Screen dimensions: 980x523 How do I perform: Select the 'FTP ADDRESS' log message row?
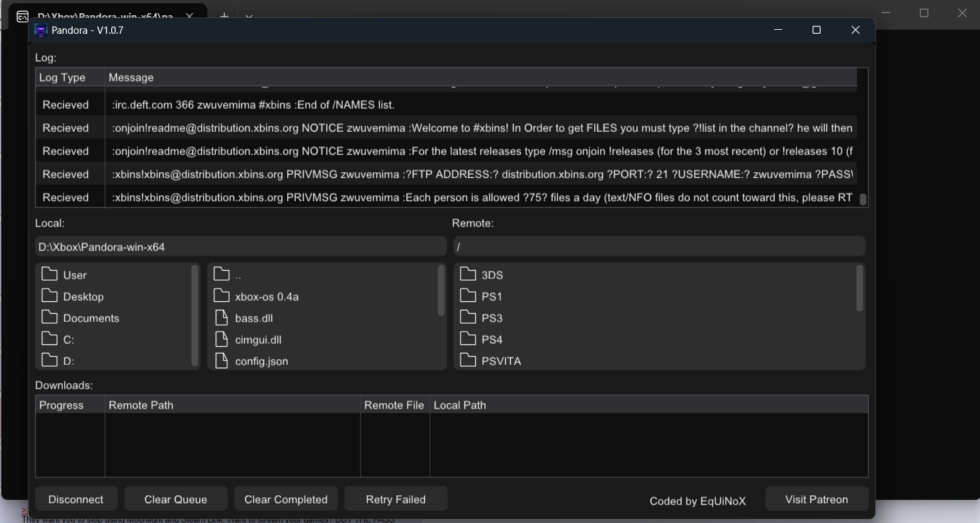pos(447,174)
